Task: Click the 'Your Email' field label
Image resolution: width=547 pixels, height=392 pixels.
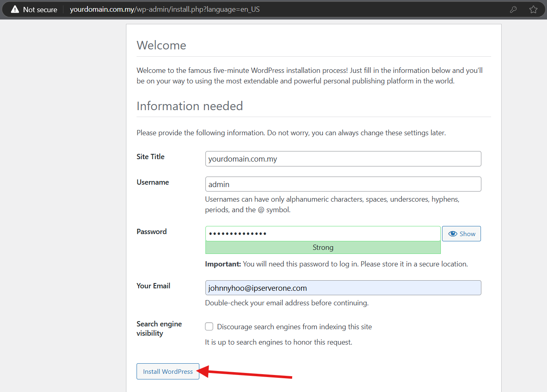Action: pyautogui.click(x=153, y=286)
